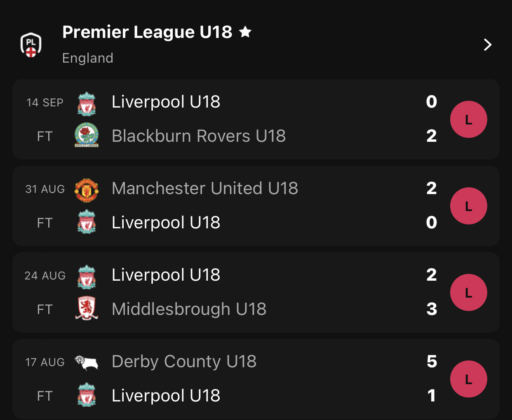Click the Blackburn Rovers U18 crest
Viewport: 512px width, 420px height.
coord(87,135)
